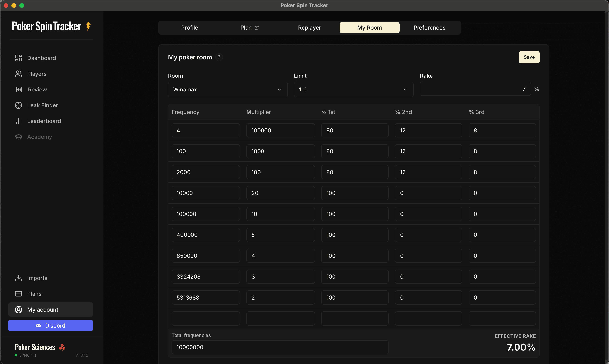Open the Review section
Image resolution: width=609 pixels, height=364 pixels.
37,89
